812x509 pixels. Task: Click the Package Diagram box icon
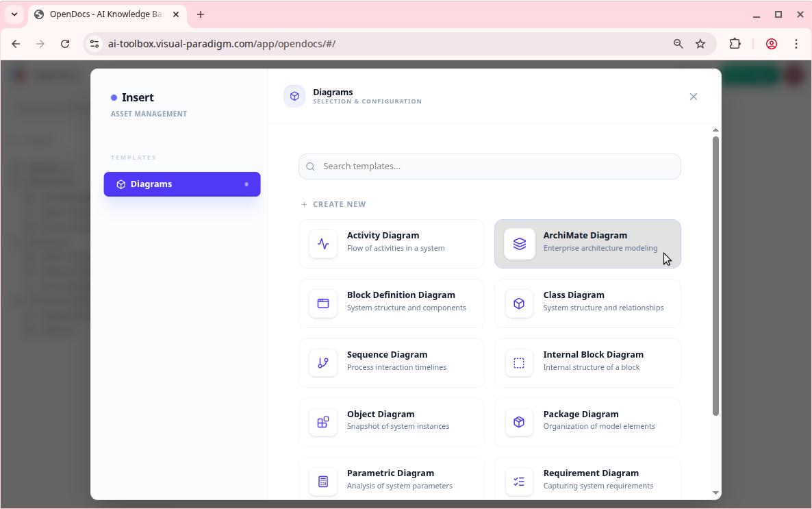coord(519,423)
